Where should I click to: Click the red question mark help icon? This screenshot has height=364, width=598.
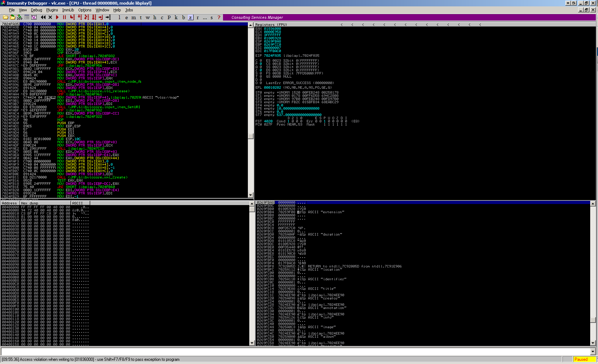[219, 17]
